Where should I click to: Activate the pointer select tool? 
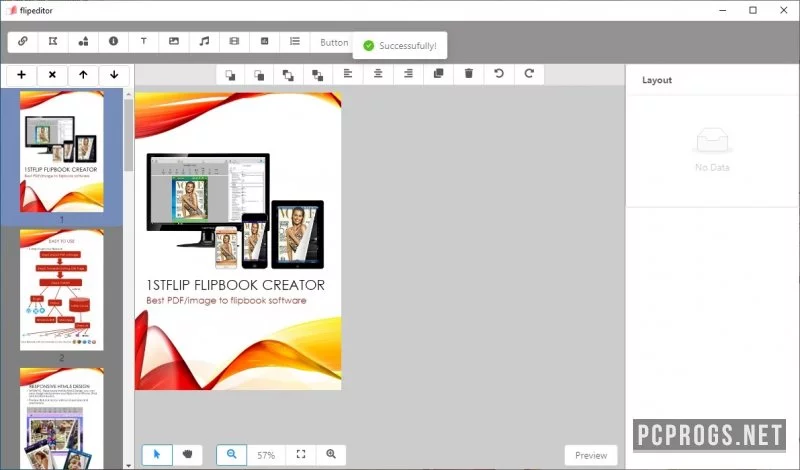(157, 455)
